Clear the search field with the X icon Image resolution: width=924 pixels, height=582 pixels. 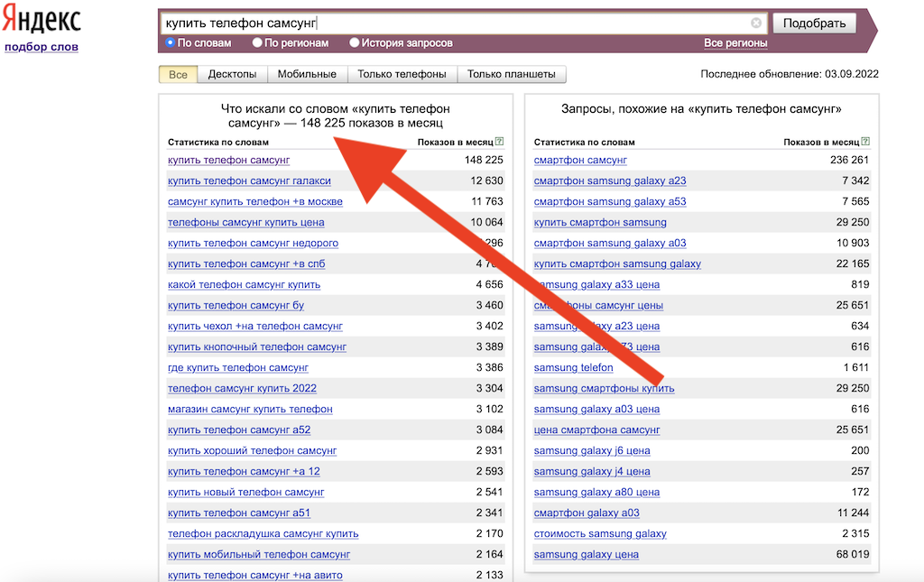tap(756, 23)
